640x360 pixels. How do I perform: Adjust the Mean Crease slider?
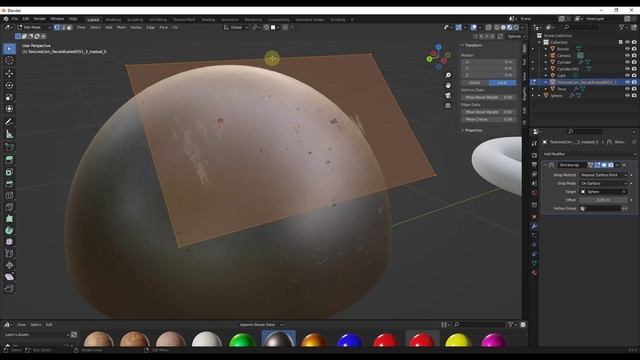(x=489, y=119)
